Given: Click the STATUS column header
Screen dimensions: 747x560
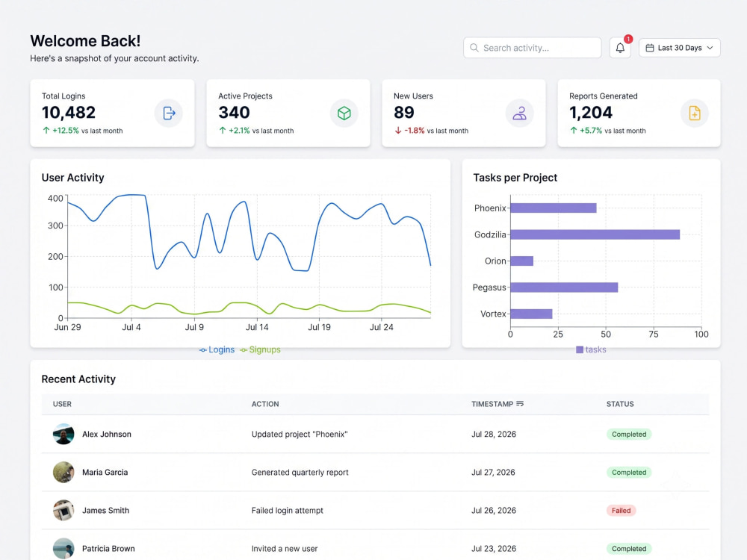Looking at the screenshot, I should (620, 404).
